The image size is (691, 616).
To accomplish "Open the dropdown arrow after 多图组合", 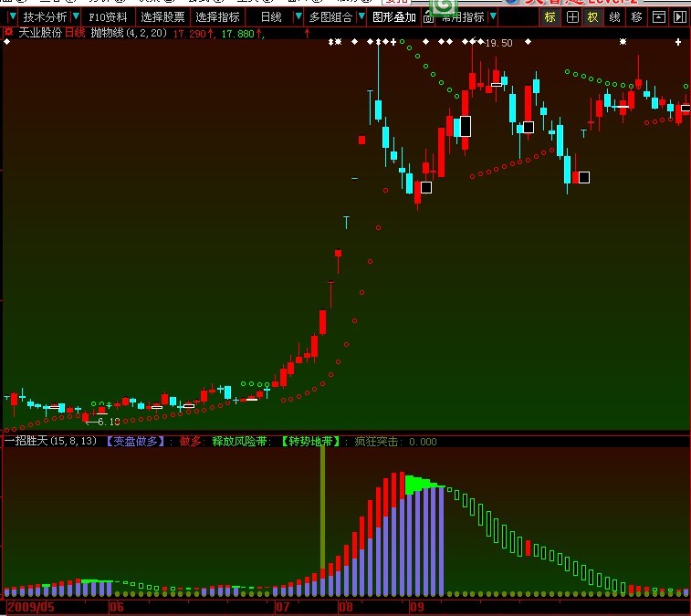I will (x=361, y=16).
